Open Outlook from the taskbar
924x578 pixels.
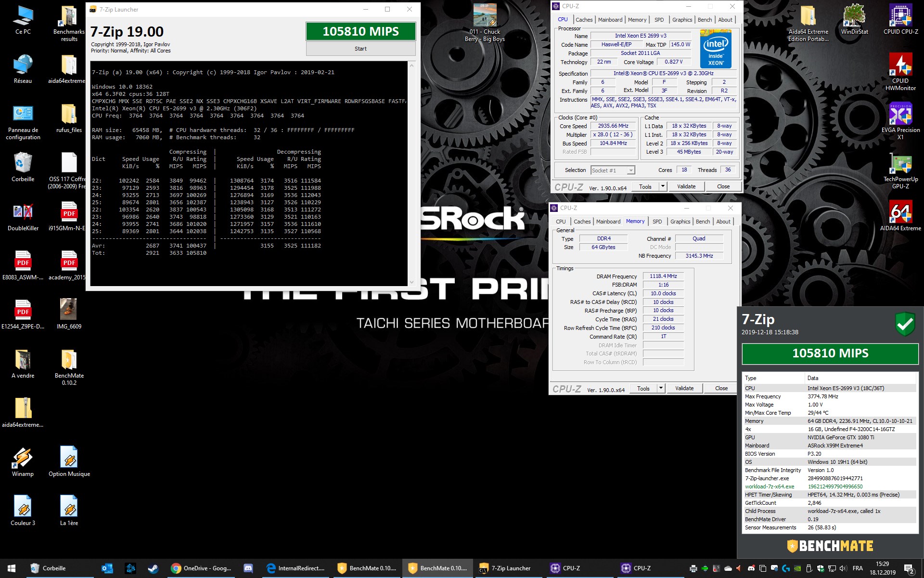click(x=107, y=568)
